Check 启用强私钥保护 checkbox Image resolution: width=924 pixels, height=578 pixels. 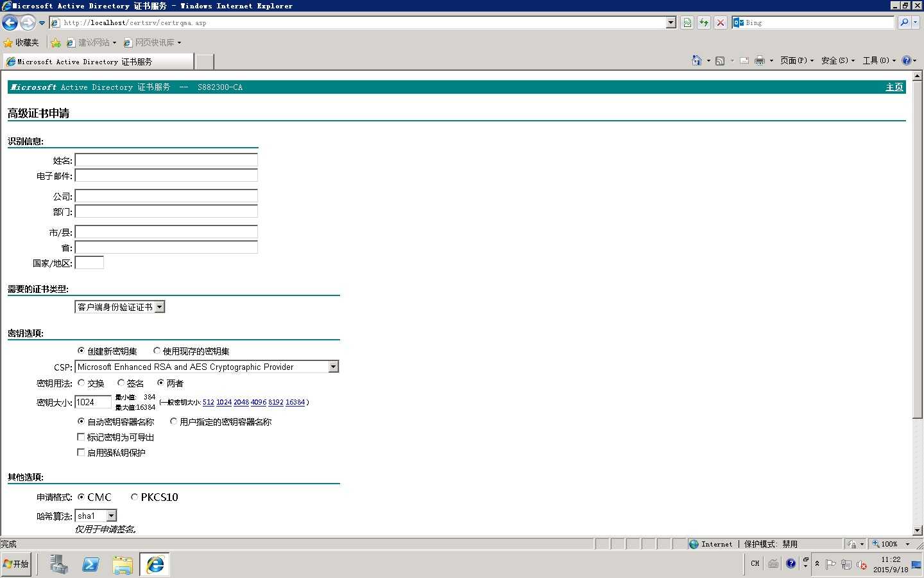81,452
